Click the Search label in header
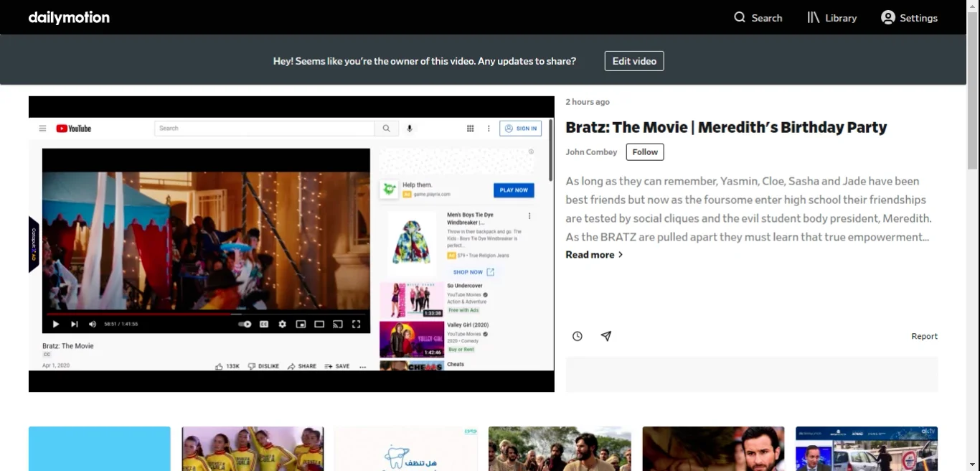980x471 pixels. [767, 18]
